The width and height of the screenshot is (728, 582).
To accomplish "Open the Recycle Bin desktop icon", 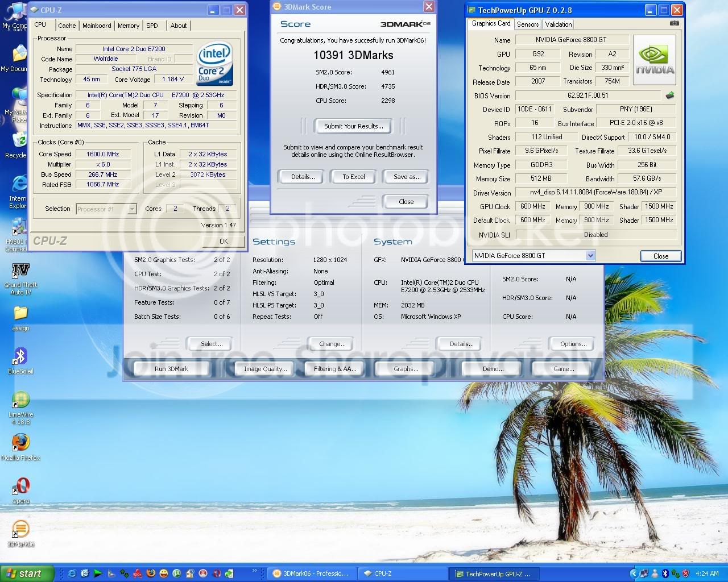I will click(16, 145).
